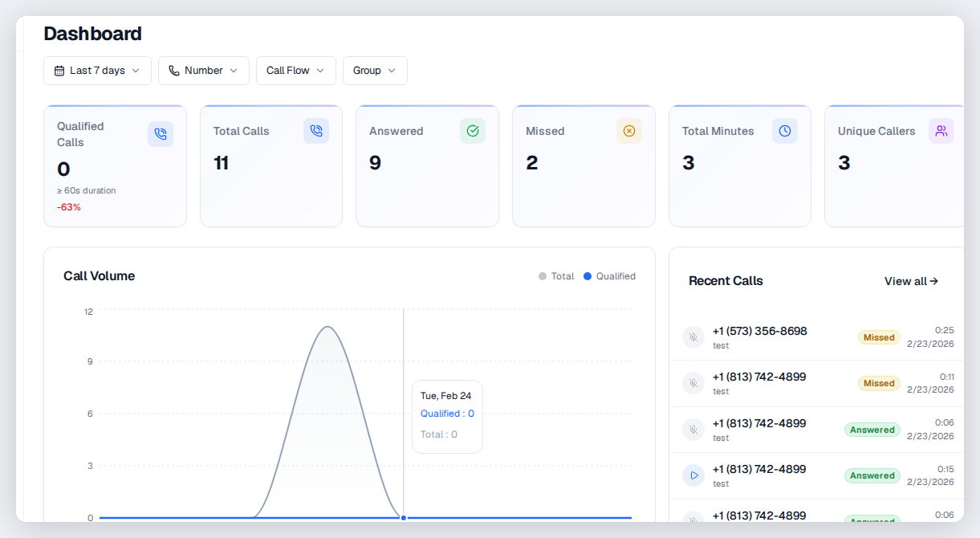980x538 pixels.
Task: Select the Dashboard heading
Action: point(92,34)
